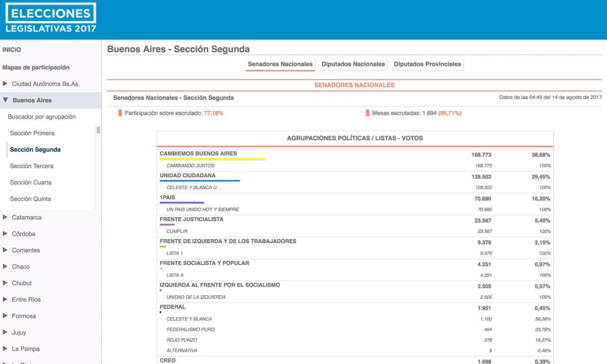Expand the La Pampa arrow

tap(5, 349)
